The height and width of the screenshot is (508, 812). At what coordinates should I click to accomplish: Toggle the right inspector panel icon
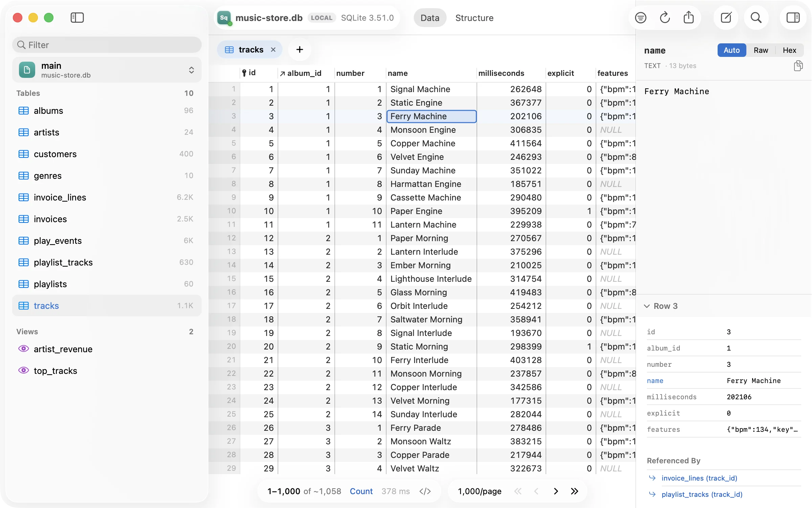pyautogui.click(x=793, y=18)
